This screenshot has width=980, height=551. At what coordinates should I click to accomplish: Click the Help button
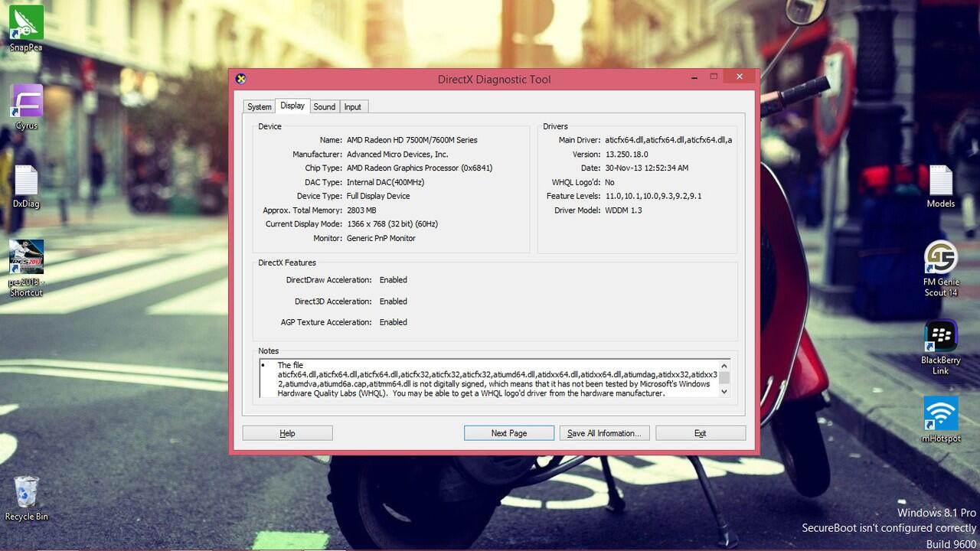pos(288,433)
